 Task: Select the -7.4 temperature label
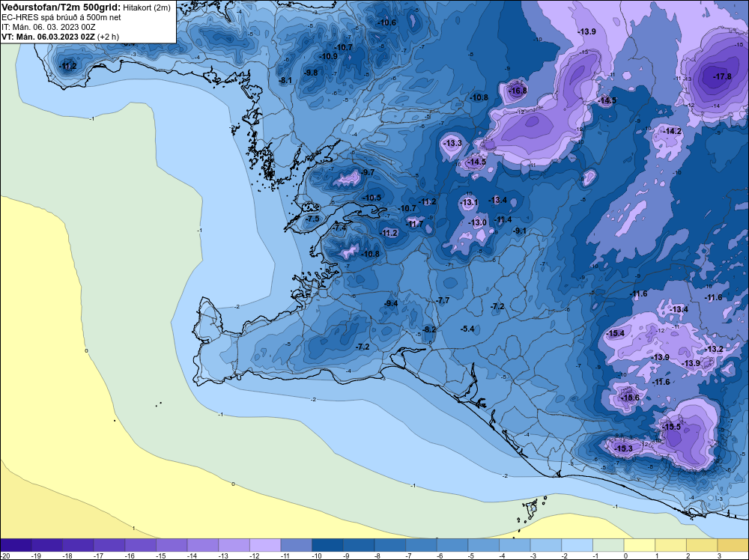pos(339,228)
